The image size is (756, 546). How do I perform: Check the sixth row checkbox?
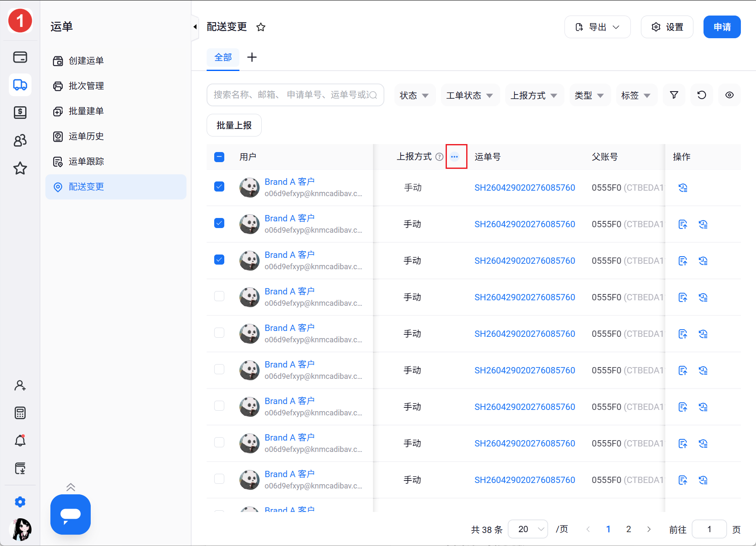(219, 369)
